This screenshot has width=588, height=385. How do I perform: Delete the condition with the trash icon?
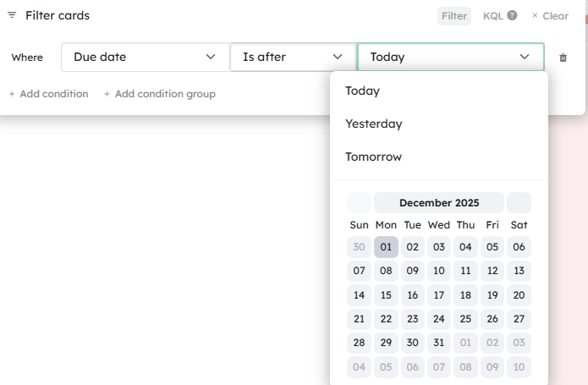tap(563, 58)
